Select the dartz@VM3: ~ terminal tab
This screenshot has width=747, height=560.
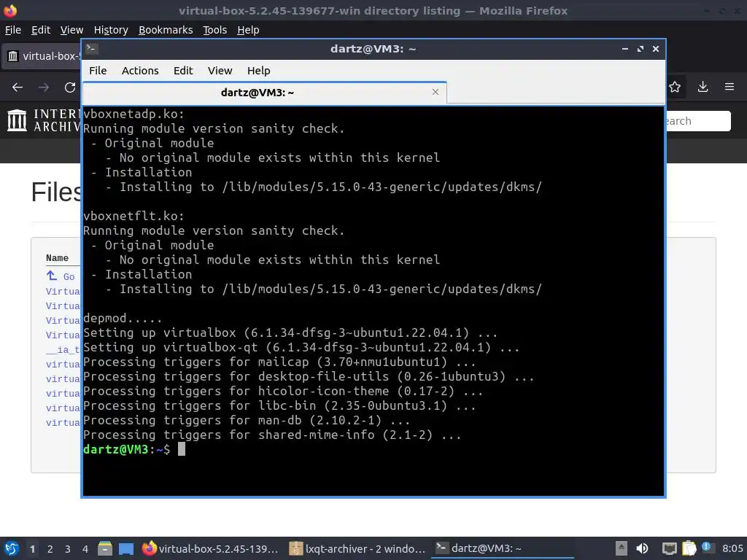click(264, 93)
